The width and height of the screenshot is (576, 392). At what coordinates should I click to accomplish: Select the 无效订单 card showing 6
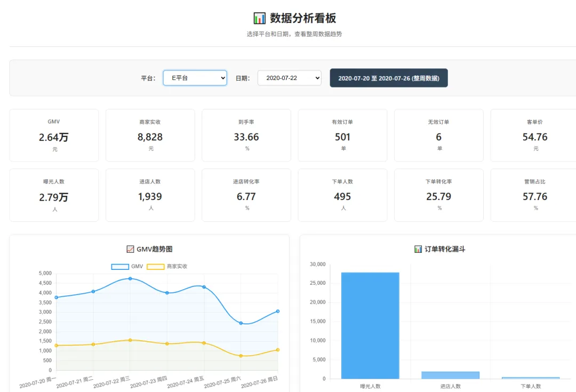coord(439,135)
